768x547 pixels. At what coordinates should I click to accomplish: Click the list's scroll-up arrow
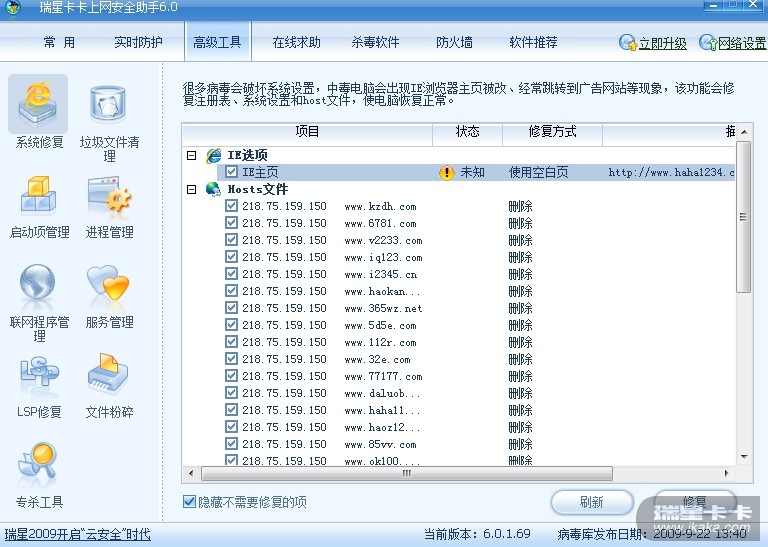[744, 132]
